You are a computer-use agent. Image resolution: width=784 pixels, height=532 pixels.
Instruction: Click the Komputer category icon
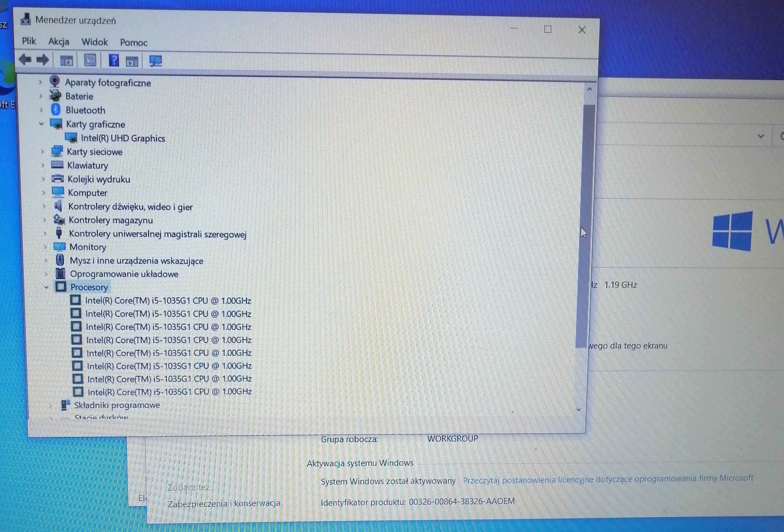click(58, 192)
